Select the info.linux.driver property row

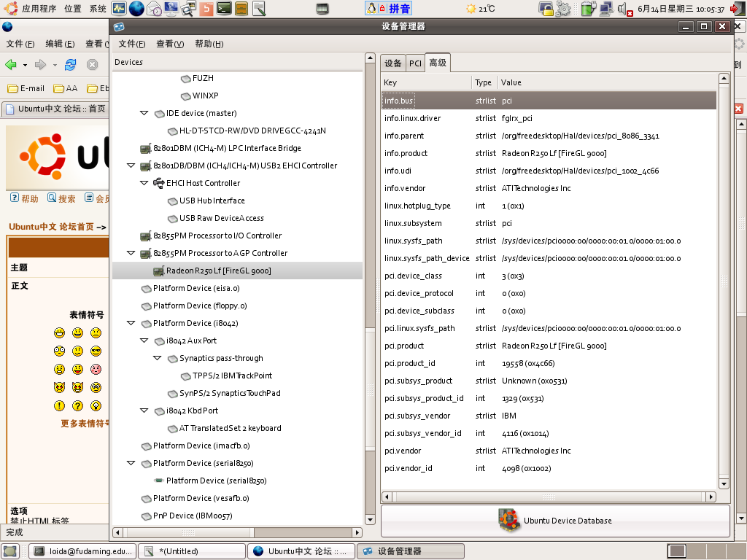pyautogui.click(x=549, y=118)
